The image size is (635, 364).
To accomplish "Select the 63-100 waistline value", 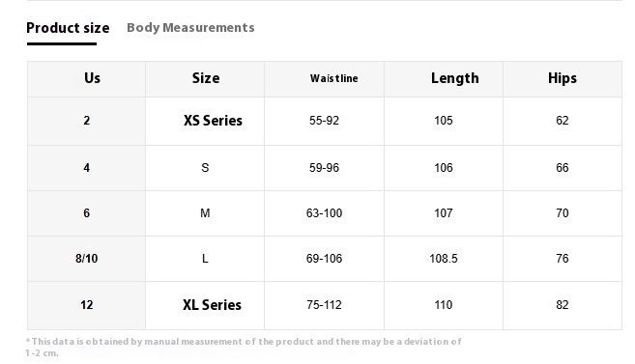I will 324,213.
